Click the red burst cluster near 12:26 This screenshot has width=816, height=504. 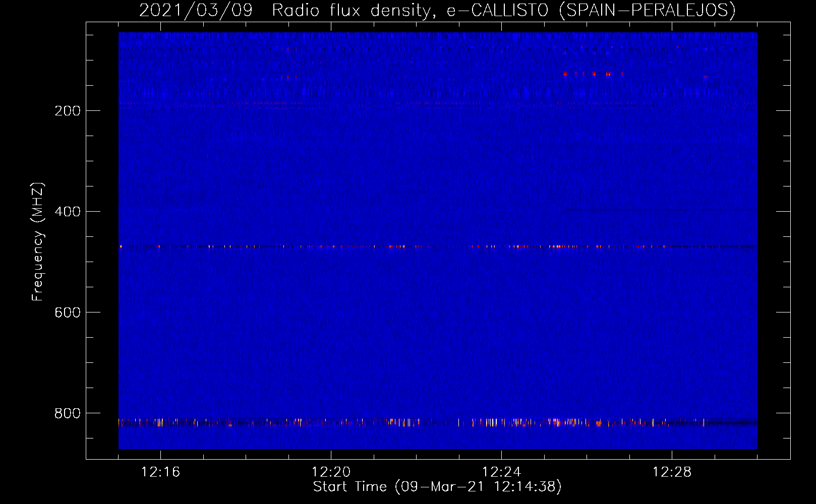[594, 74]
